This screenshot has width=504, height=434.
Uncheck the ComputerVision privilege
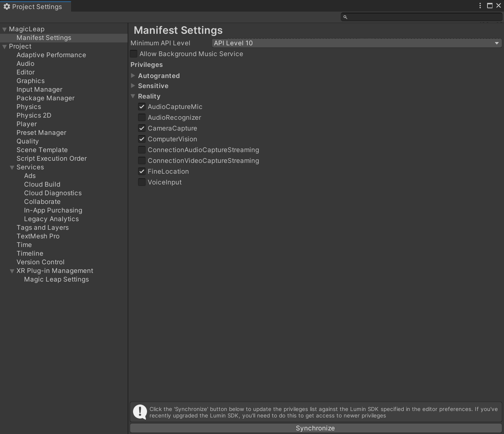pyautogui.click(x=142, y=139)
